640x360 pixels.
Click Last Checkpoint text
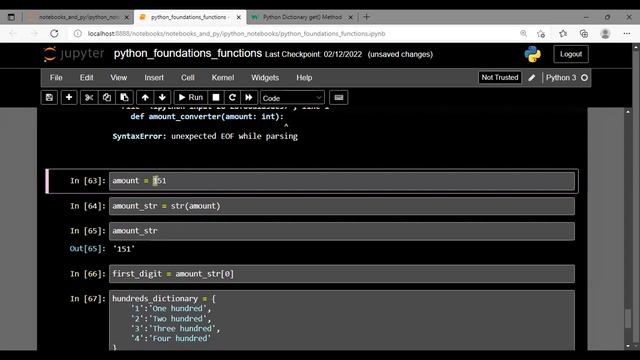click(313, 54)
